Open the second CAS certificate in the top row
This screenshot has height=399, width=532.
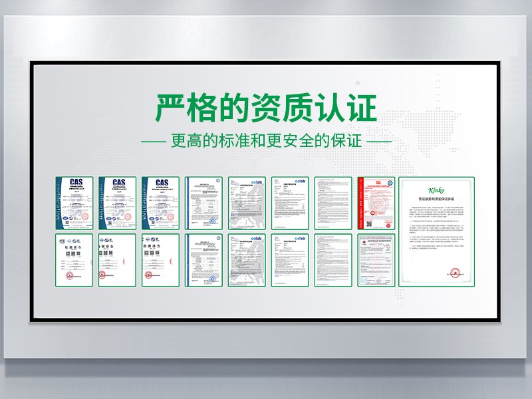[x=118, y=203]
